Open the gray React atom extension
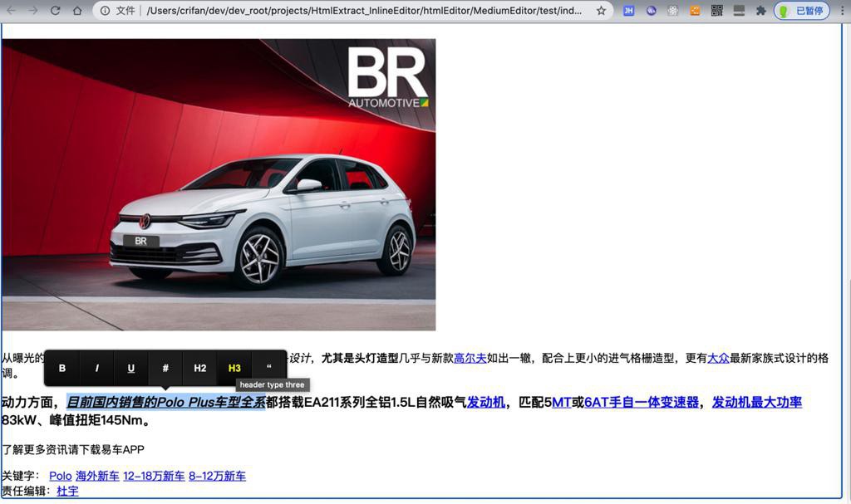Viewport: 851px width, 504px height. [672, 10]
